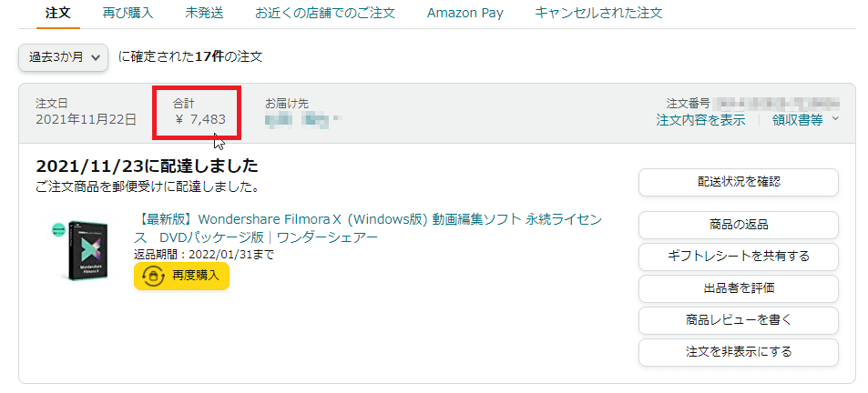Viewport: 868px width, 393px height.
Task: Expand the 過去3か月 period dropdown
Action: click(x=64, y=57)
